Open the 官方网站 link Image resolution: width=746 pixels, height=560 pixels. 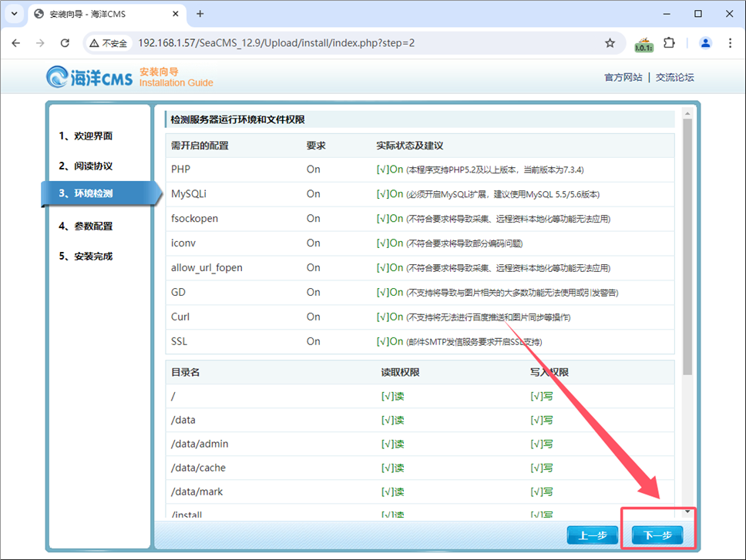[623, 77]
